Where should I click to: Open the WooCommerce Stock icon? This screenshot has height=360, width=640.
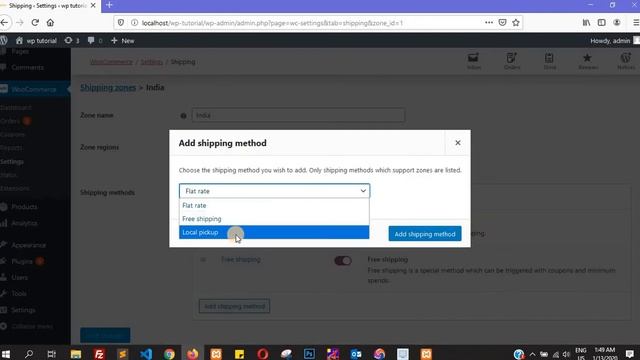[x=549, y=61]
